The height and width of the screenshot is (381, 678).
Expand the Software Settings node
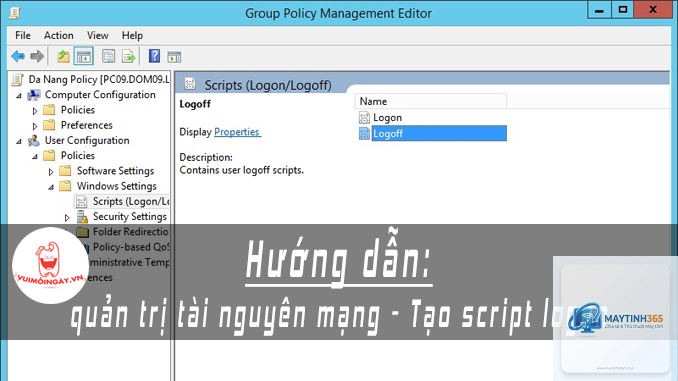(51, 172)
